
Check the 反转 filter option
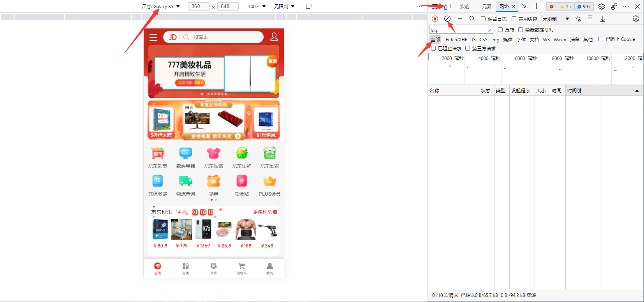(x=500, y=30)
